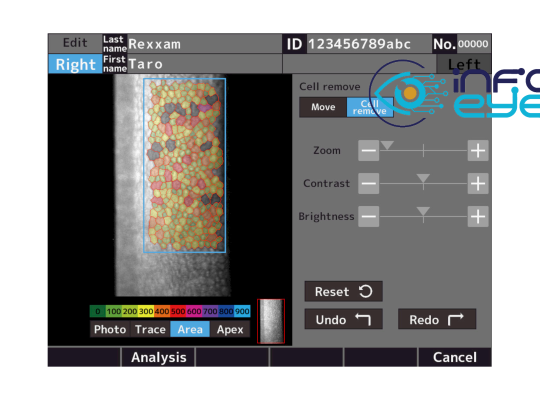This screenshot has height=400, width=540.
Task: Switch to the Trace view
Action: pos(150,329)
